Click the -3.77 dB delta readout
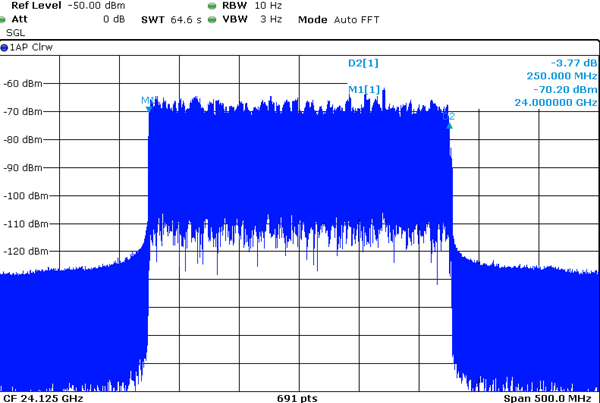This screenshot has height=403, width=600. coord(574,63)
